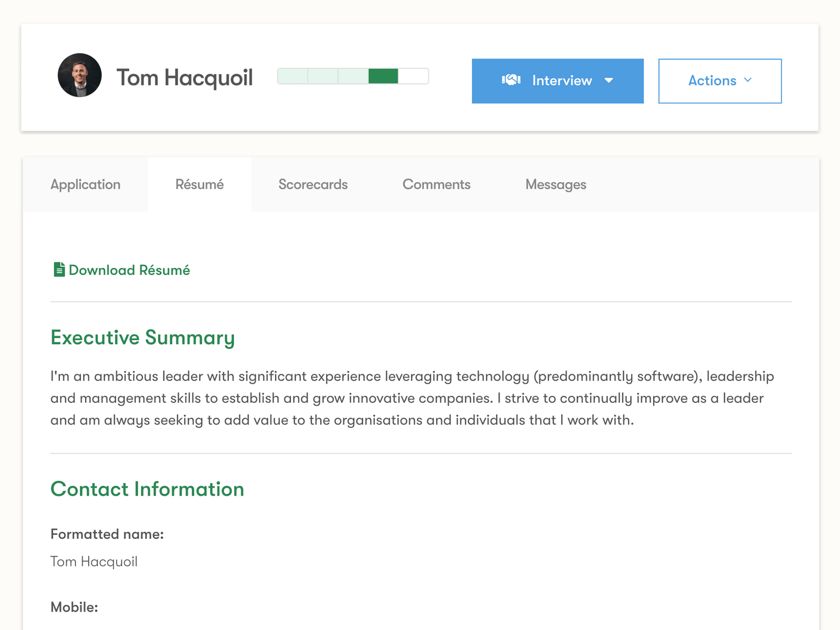Click the handshake icon on Interview button
This screenshot has height=630, width=840.
pyautogui.click(x=511, y=80)
